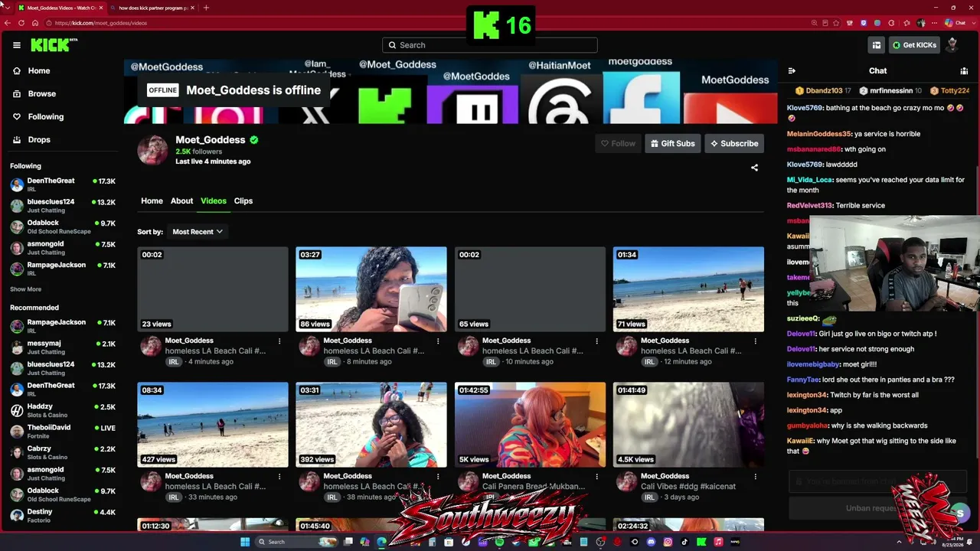Open options for the 10 minutes ago video
Viewport: 980px width, 551px height.
tap(596, 341)
